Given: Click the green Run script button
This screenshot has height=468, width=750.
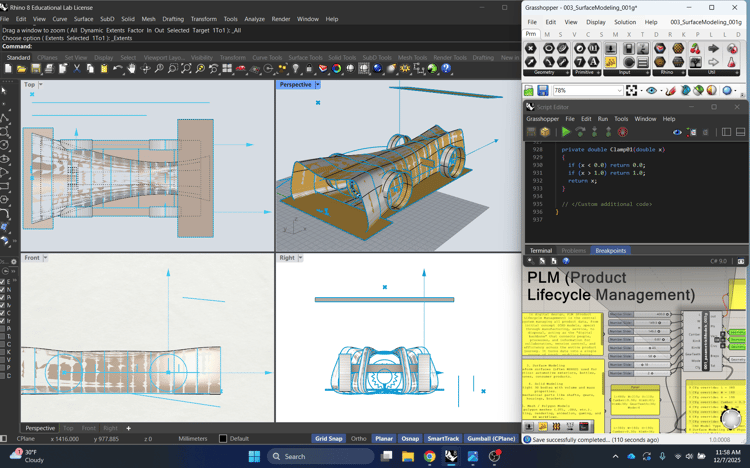Looking at the screenshot, I should tap(566, 132).
